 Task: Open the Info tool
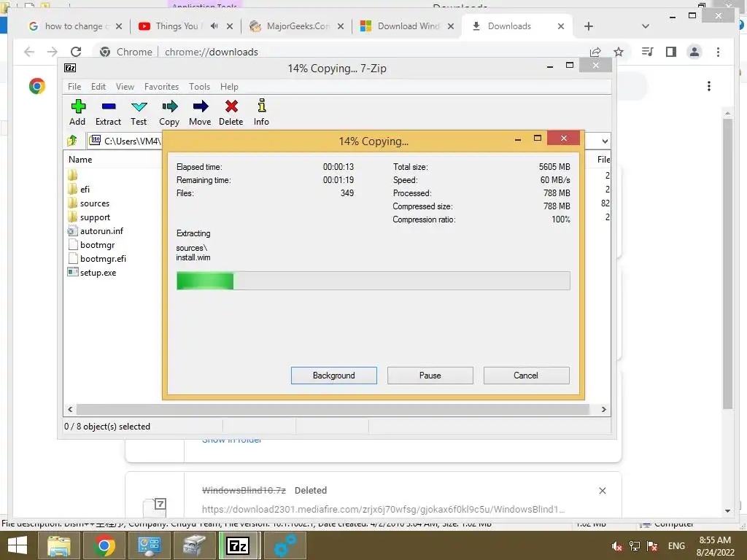click(261, 112)
